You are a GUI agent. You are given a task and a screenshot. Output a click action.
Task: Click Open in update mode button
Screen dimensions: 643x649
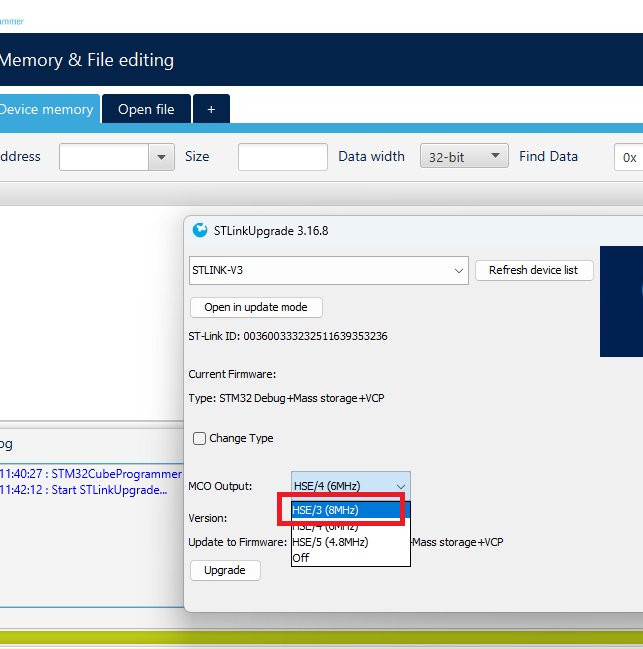coord(256,308)
